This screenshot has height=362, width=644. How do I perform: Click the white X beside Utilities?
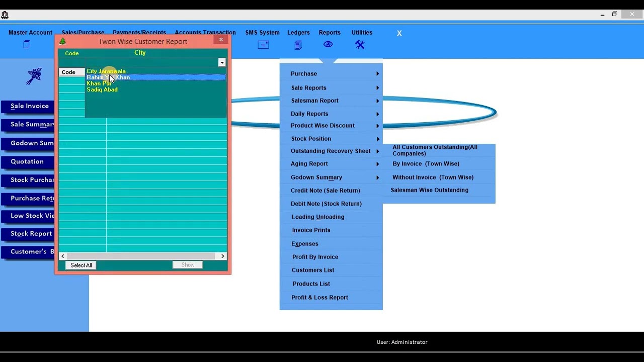pos(399,33)
